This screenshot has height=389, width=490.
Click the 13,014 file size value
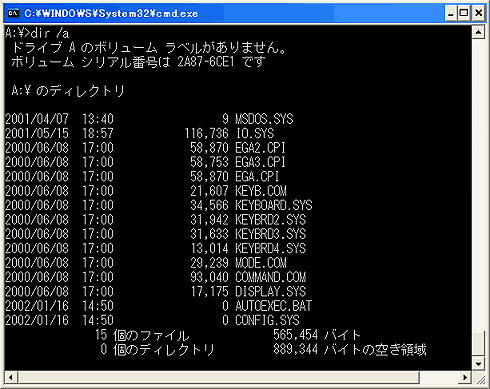[210, 248]
